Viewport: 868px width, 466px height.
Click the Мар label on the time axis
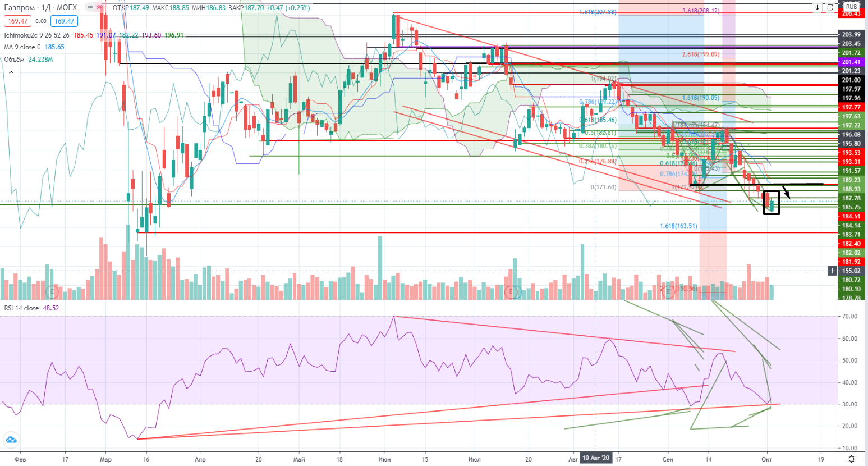[x=105, y=459]
